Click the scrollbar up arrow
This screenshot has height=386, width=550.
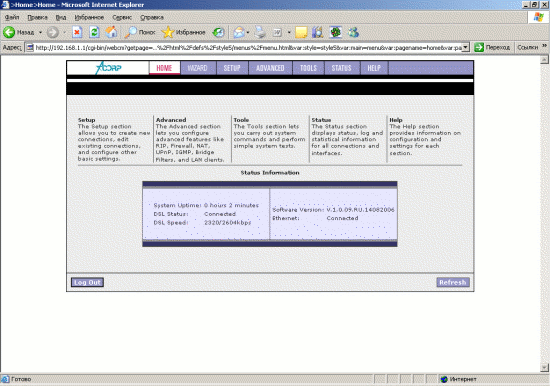coord(544,59)
